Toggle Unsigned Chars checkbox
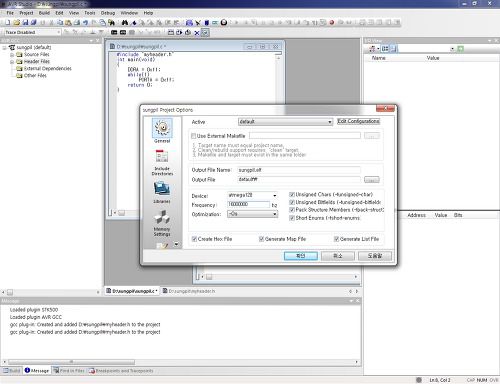The width and height of the screenshot is (500, 384). click(x=292, y=194)
